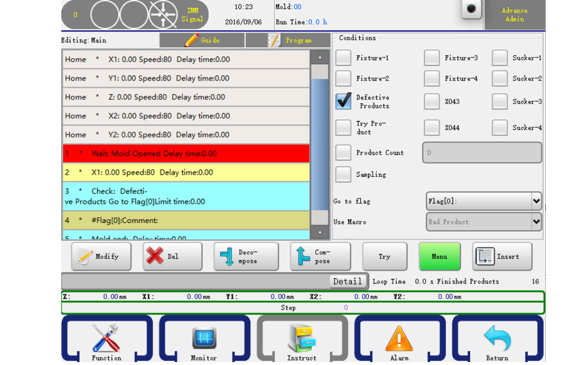The width and height of the screenshot is (588, 365).
Task: Open the Monitor screen icon
Action: [204, 338]
